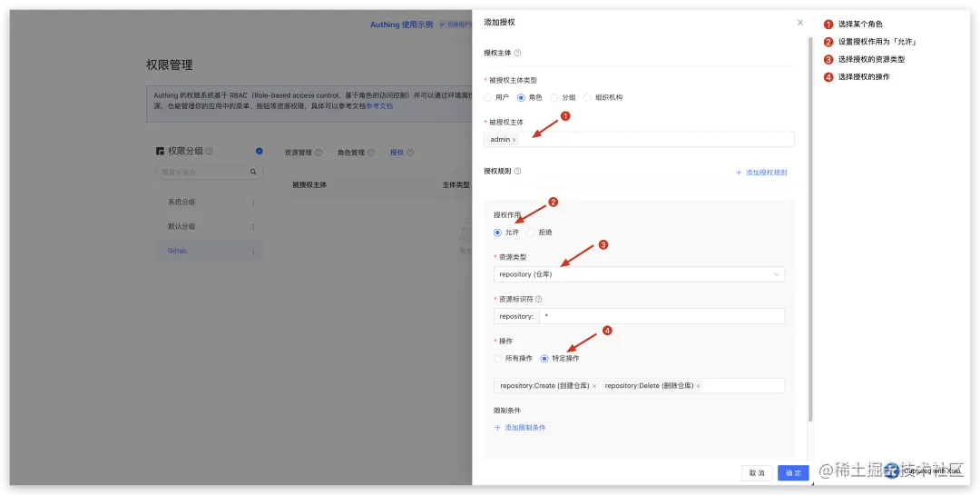Click 添加限制条件 link
This screenshot has width=980, height=495.
(520, 428)
